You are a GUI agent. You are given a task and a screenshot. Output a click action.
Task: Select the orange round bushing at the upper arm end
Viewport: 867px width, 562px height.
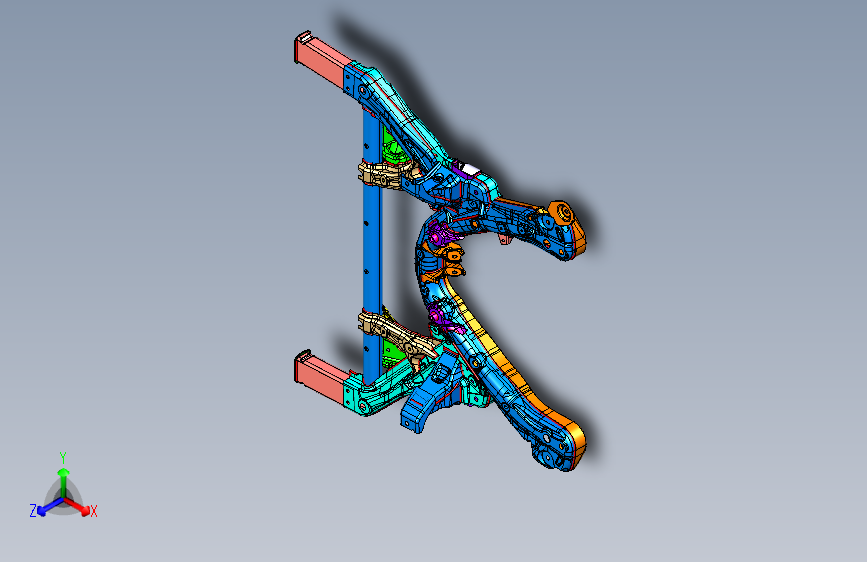click(561, 214)
